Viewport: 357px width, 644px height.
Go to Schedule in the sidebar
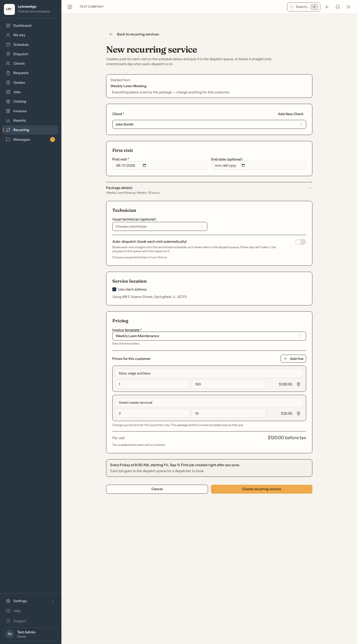pyautogui.click(x=30, y=45)
